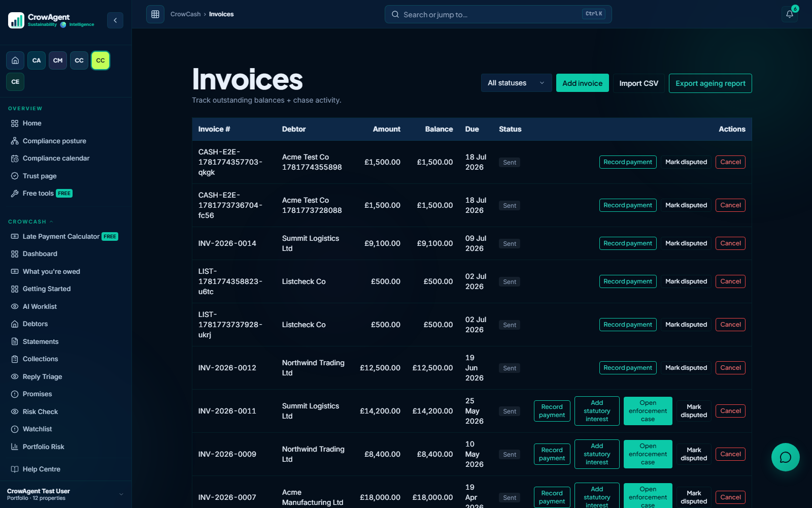
Task: Click the Due column header
Action: [472, 129]
